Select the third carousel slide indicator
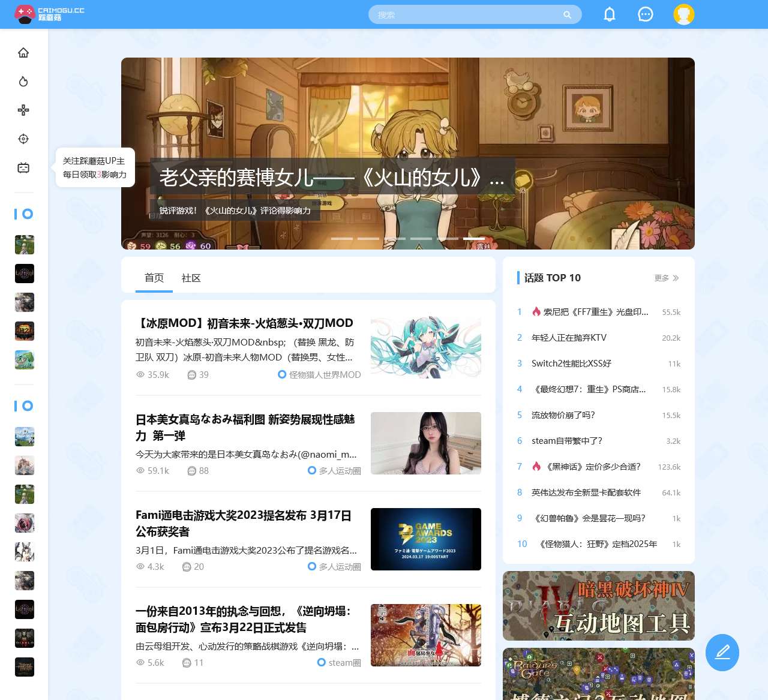This screenshot has width=768, height=700. click(395, 239)
